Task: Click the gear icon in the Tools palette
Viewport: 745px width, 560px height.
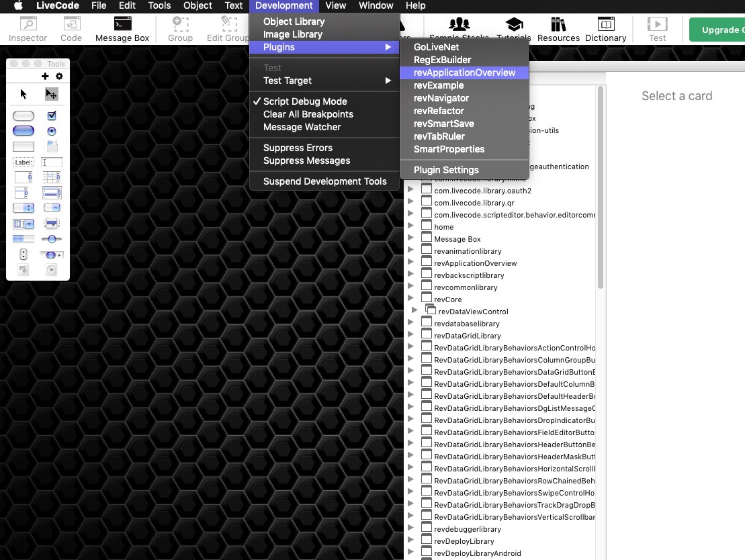Action: (59, 77)
